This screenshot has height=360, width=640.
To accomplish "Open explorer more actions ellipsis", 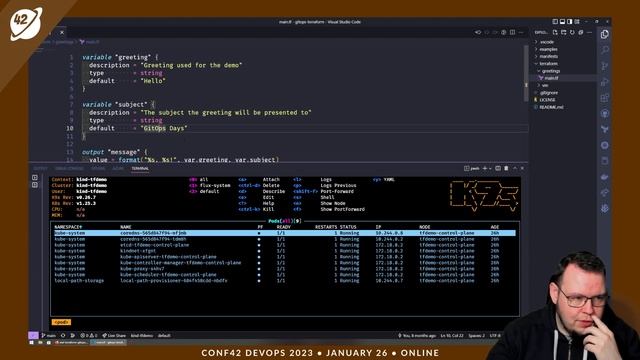I will click(x=589, y=32).
